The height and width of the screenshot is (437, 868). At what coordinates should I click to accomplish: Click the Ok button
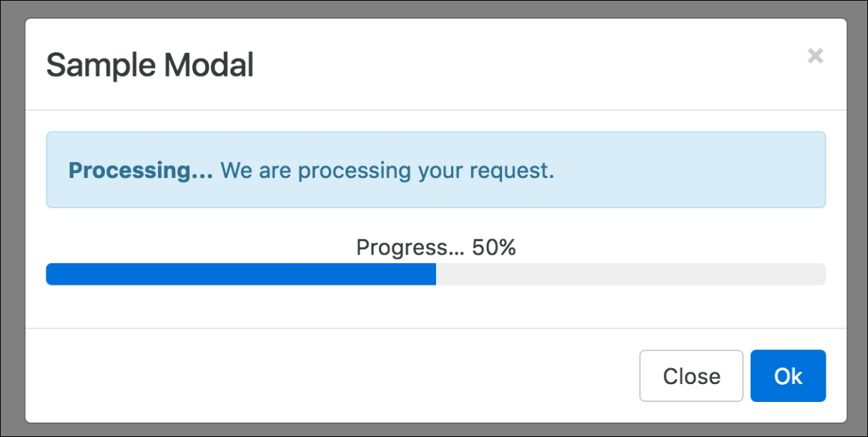[788, 376]
